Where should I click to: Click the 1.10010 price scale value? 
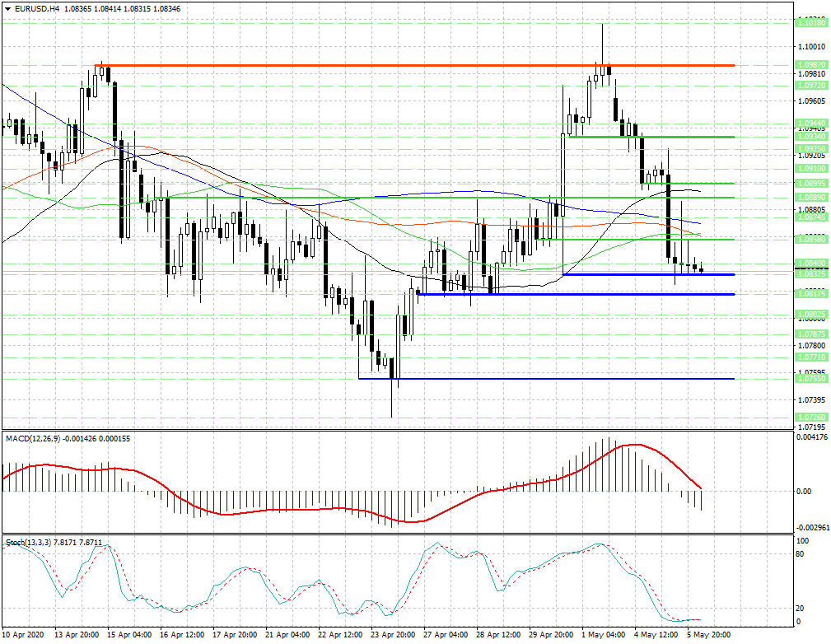click(812, 47)
